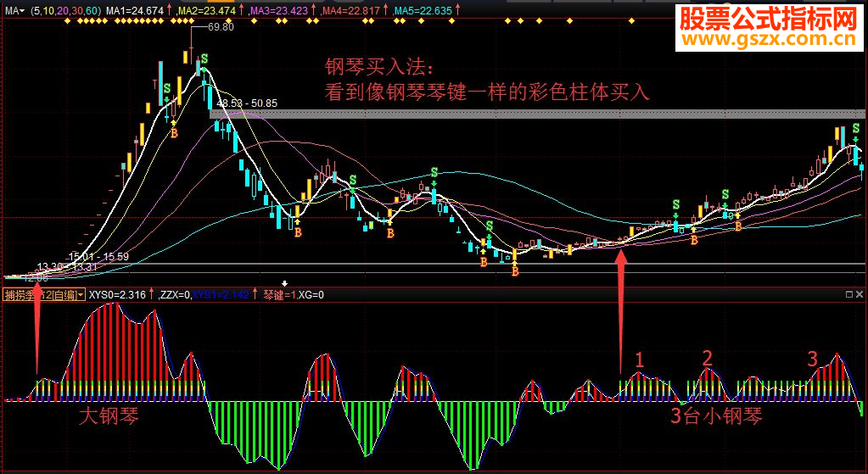
Task: Click the 琴键=1 readout
Action: (x=279, y=295)
